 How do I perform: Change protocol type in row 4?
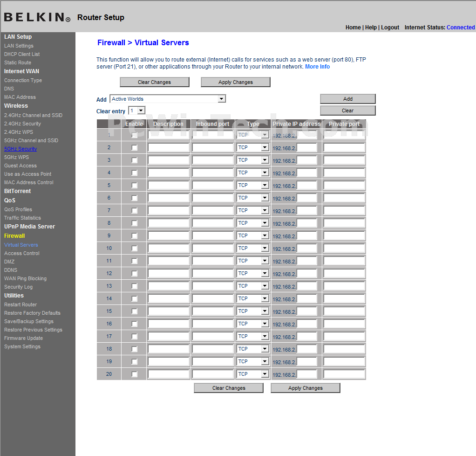252,173
